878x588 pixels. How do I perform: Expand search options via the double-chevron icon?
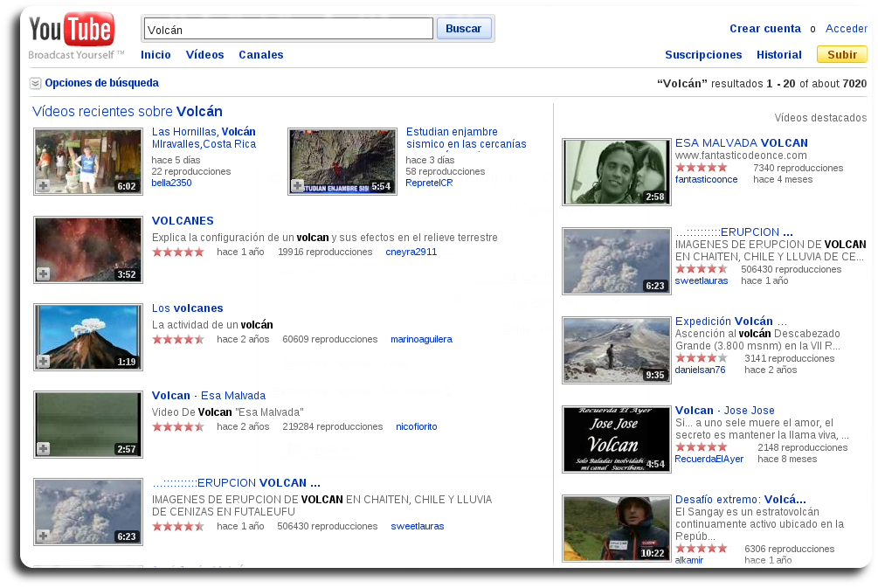(x=35, y=82)
